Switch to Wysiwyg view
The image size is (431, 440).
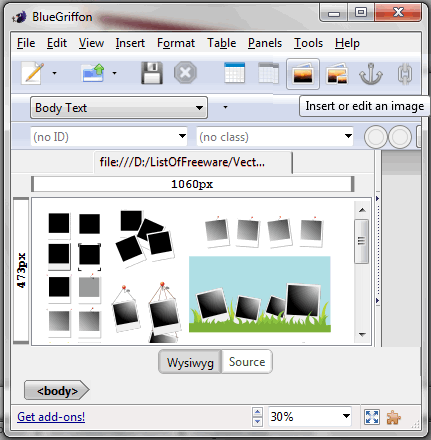pos(190,362)
